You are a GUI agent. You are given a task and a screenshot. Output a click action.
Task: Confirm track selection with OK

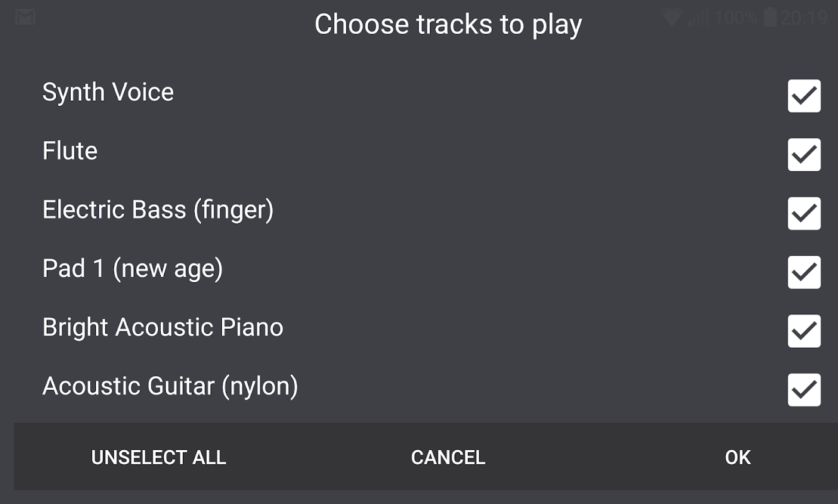tap(738, 457)
